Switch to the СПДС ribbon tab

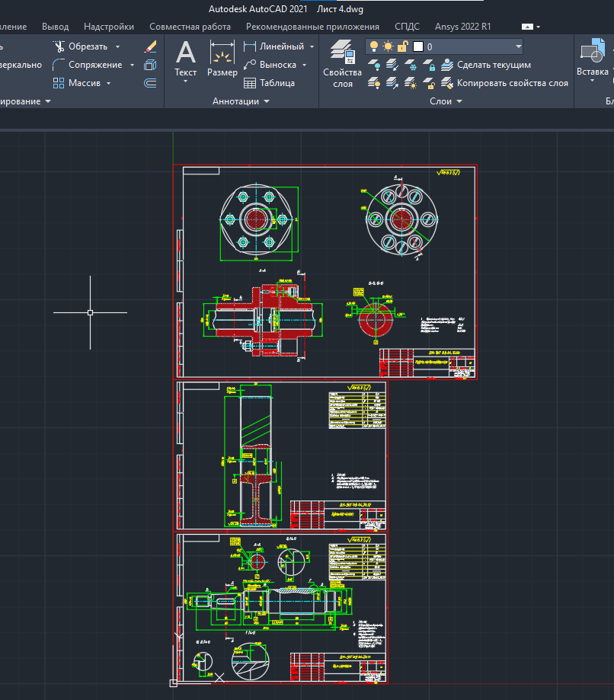(x=407, y=27)
